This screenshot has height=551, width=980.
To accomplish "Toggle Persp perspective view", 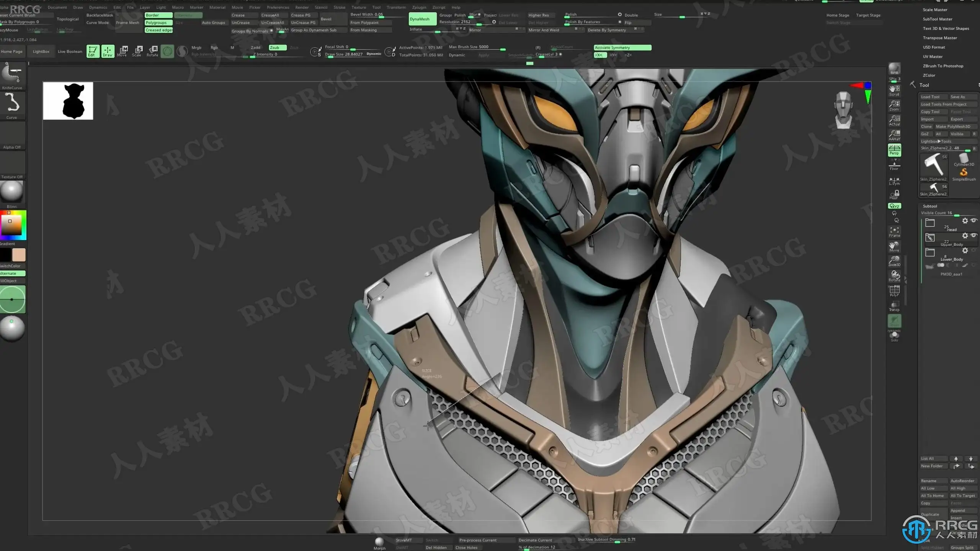I will pyautogui.click(x=894, y=150).
